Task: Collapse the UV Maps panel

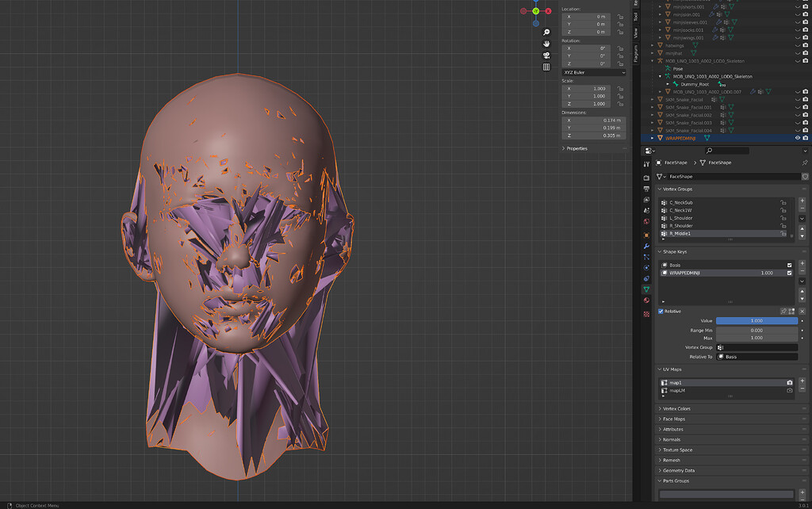Action: 672,369
